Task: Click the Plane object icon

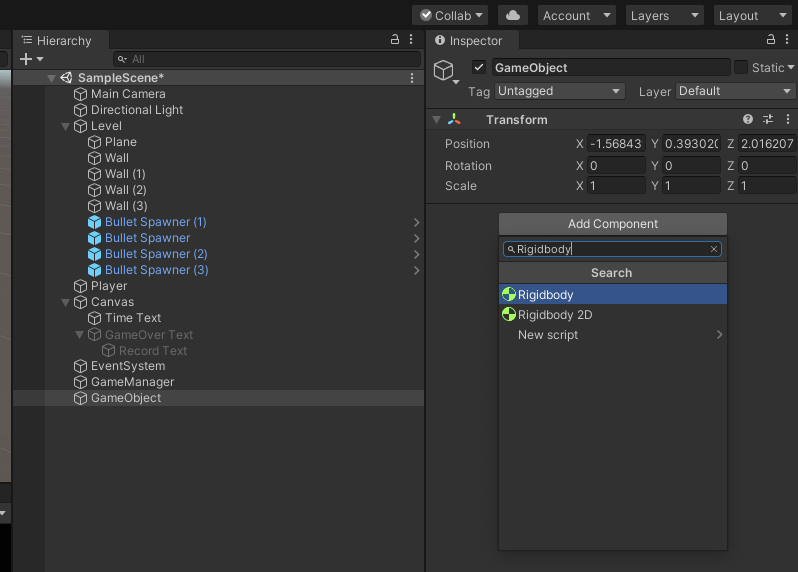Action: [x=95, y=142]
